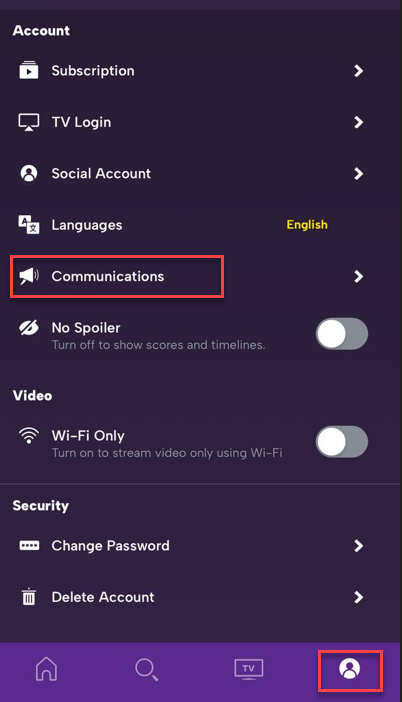402x702 pixels.
Task: Toggle the No Spoiler switch
Action: pyautogui.click(x=342, y=334)
